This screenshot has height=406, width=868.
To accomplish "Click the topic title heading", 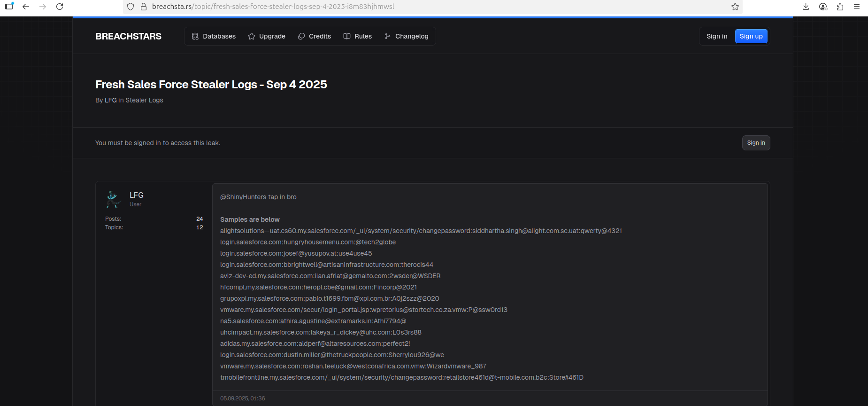I will coord(211,85).
